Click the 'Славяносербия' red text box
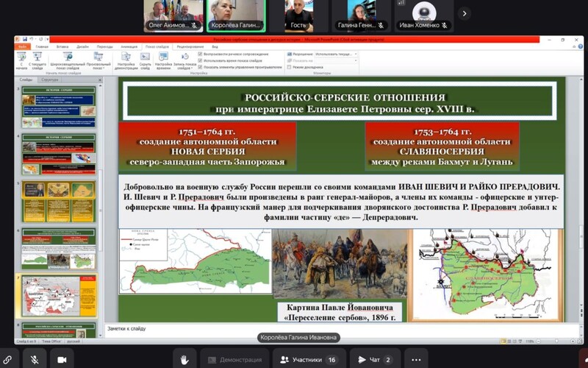The image size is (588, 368). [442, 146]
